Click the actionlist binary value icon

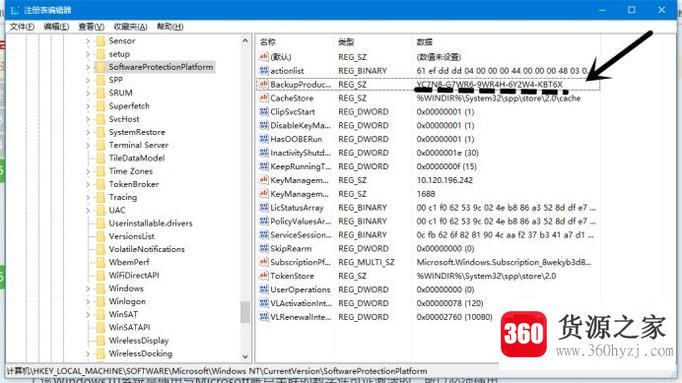tap(264, 70)
